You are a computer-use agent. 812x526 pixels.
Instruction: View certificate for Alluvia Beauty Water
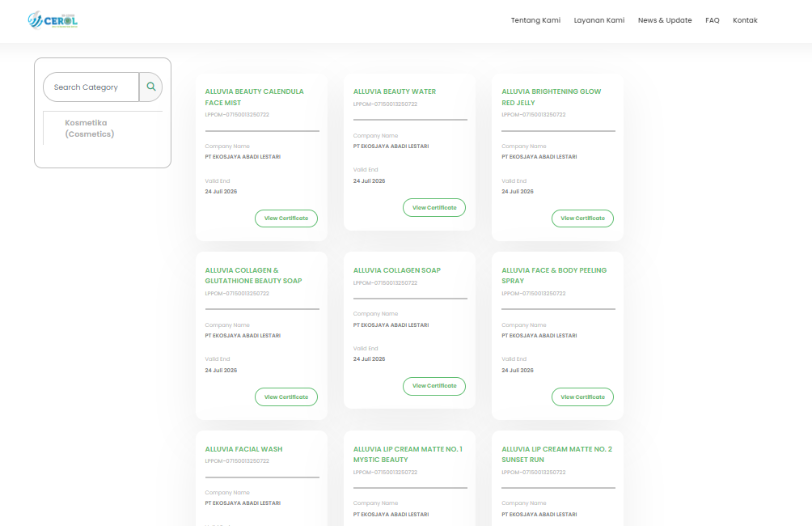pos(434,207)
